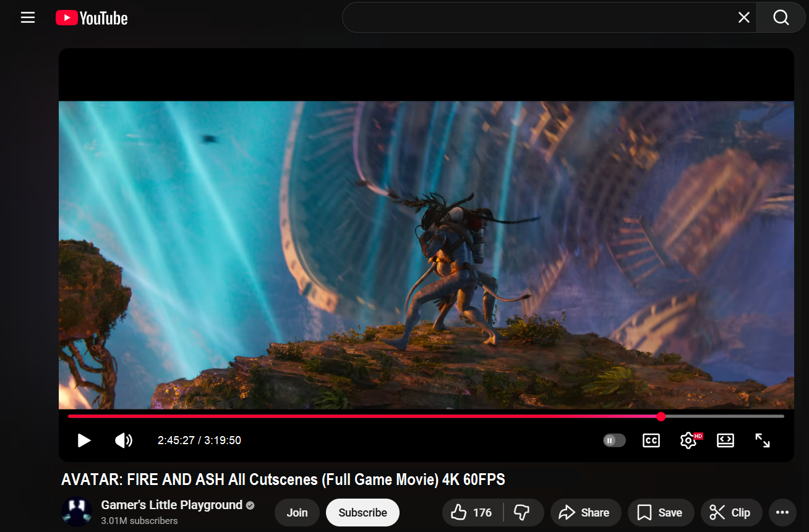Go to YouTube home via logo
Image resolution: width=809 pixels, height=532 pixels.
click(x=92, y=18)
